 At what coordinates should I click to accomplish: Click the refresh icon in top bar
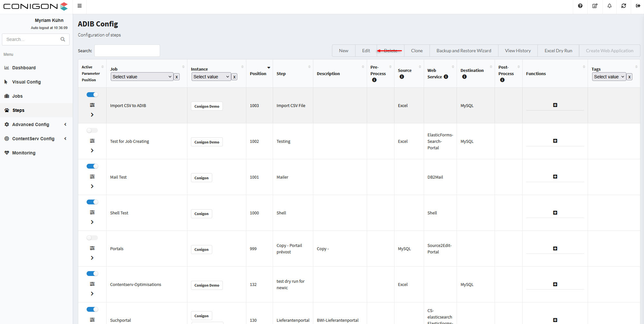[623, 6]
